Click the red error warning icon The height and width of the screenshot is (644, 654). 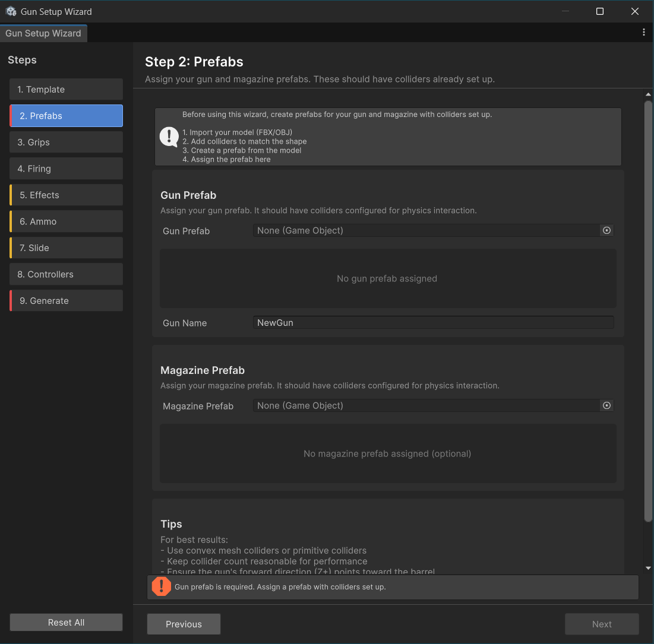pyautogui.click(x=162, y=586)
